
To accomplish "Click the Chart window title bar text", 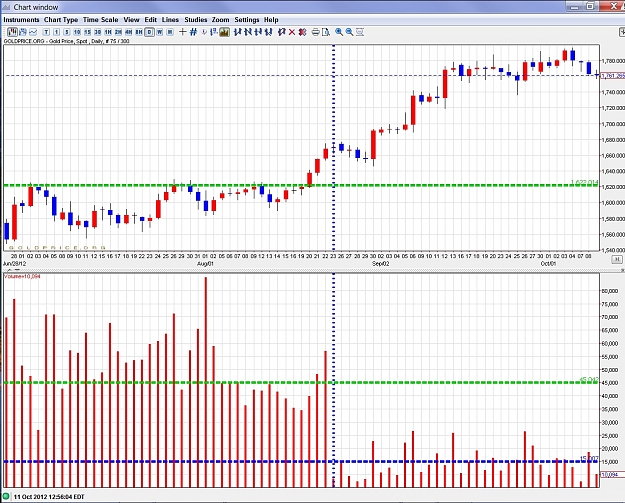I will click(36, 7).
